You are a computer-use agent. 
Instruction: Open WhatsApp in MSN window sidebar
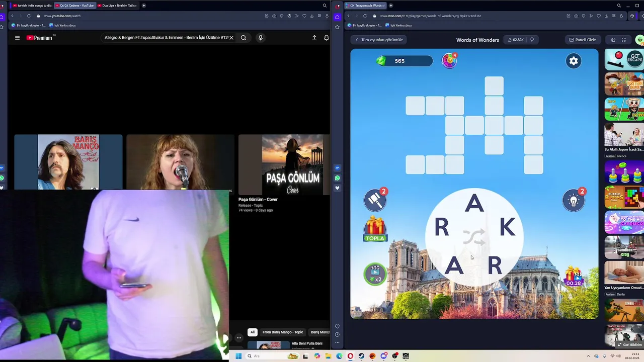337,178
